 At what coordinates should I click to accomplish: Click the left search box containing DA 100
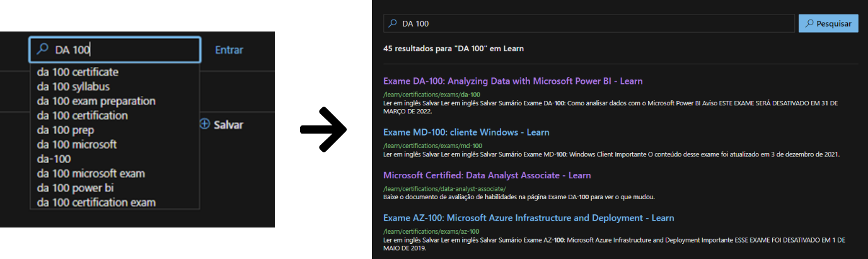coord(115,50)
